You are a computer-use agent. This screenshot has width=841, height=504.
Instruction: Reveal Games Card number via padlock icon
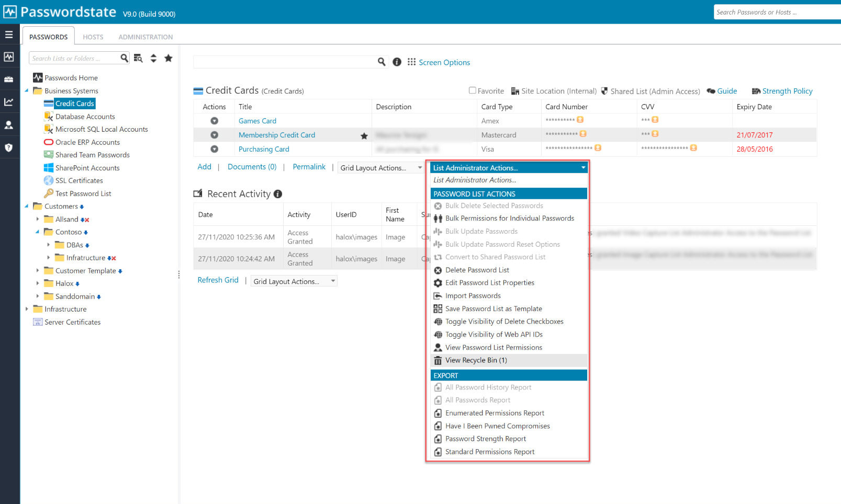point(579,119)
